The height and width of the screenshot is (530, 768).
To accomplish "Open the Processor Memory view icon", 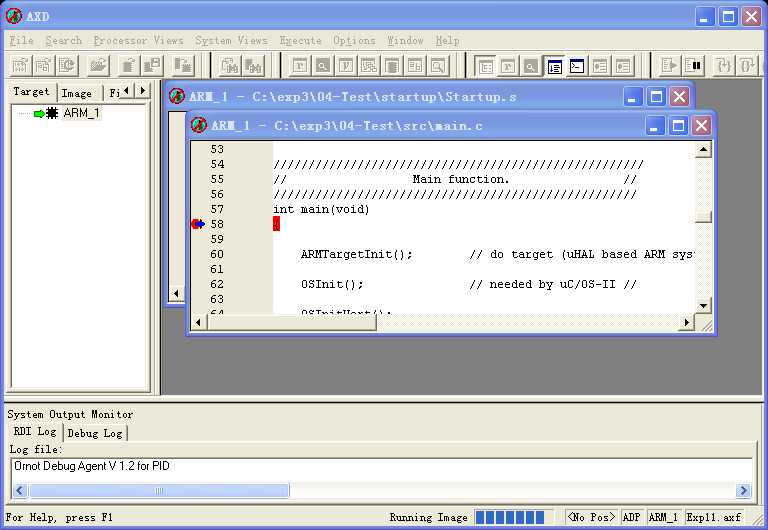I will 392,65.
